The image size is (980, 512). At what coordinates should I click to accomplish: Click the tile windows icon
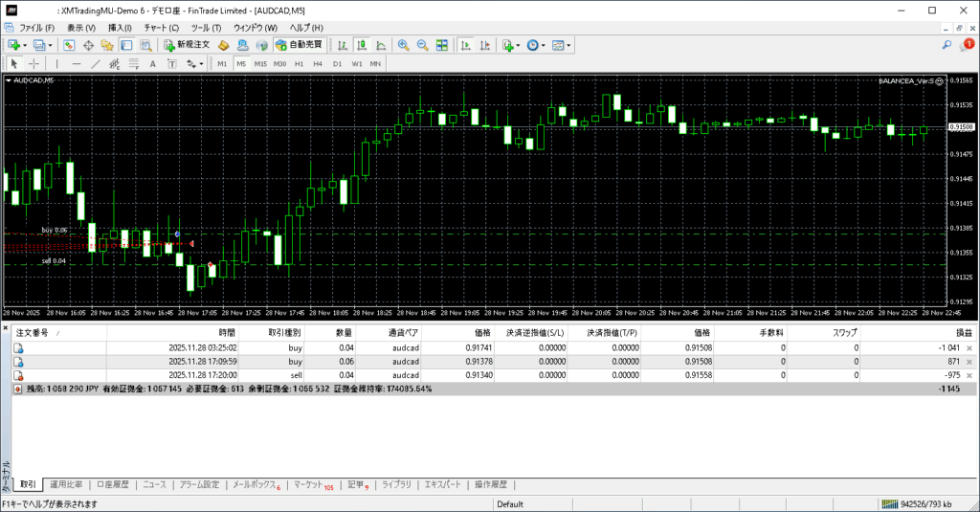[441, 45]
